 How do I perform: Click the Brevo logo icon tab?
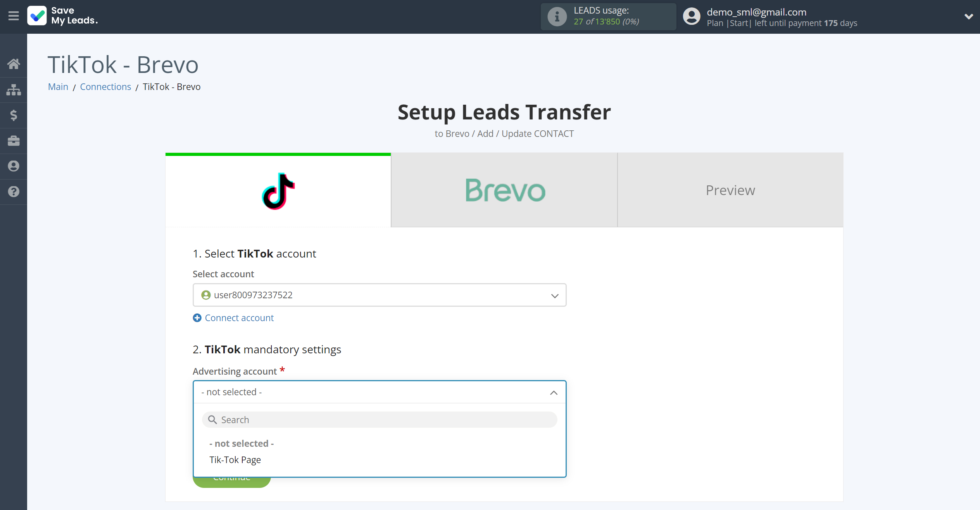coord(504,190)
